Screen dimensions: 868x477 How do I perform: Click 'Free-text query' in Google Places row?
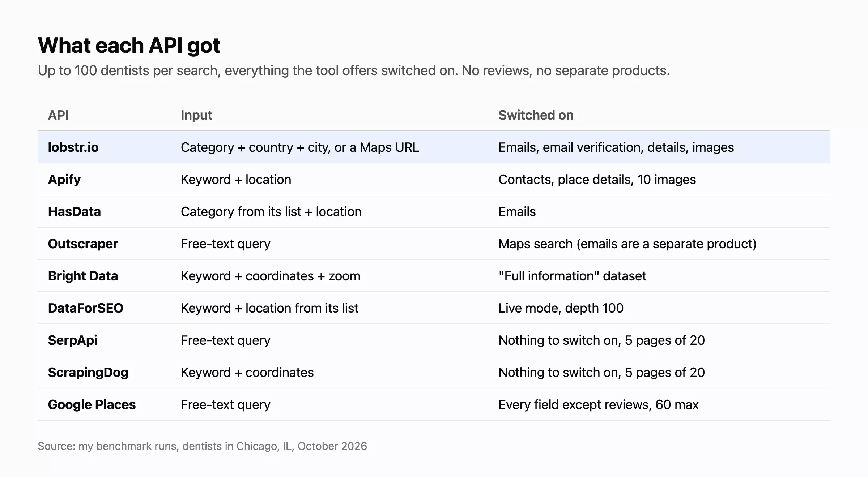coord(226,405)
